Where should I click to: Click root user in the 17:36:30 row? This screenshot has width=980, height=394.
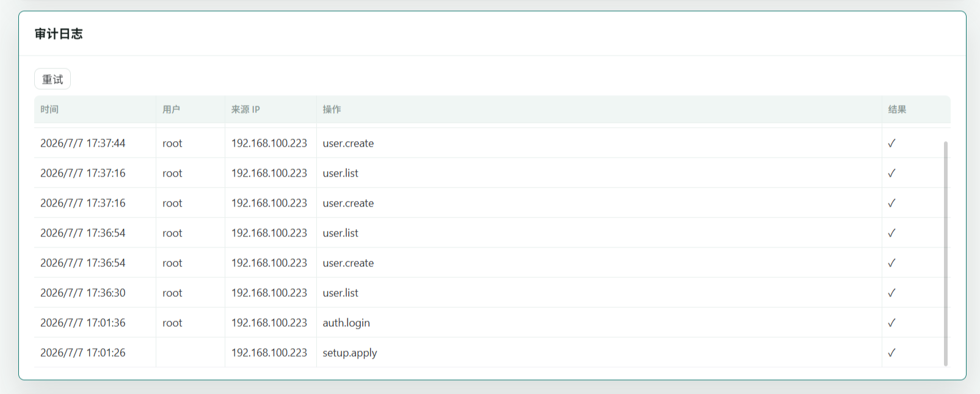172,293
